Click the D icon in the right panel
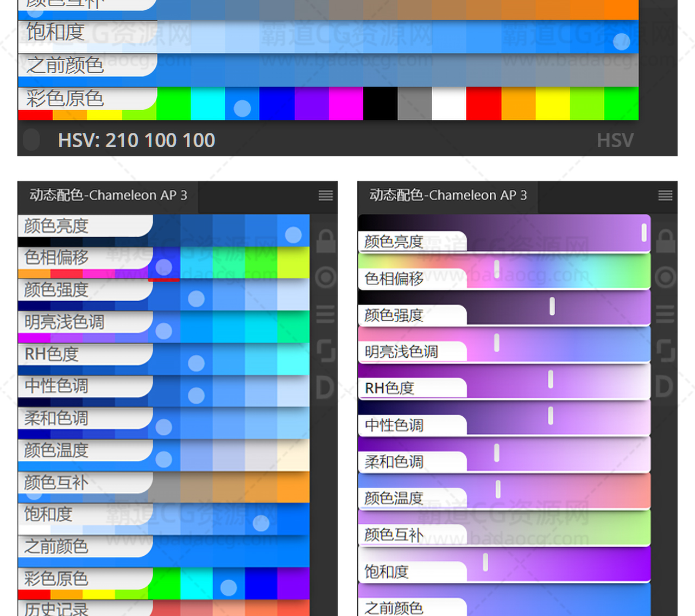The image size is (695, 616). pos(665,387)
